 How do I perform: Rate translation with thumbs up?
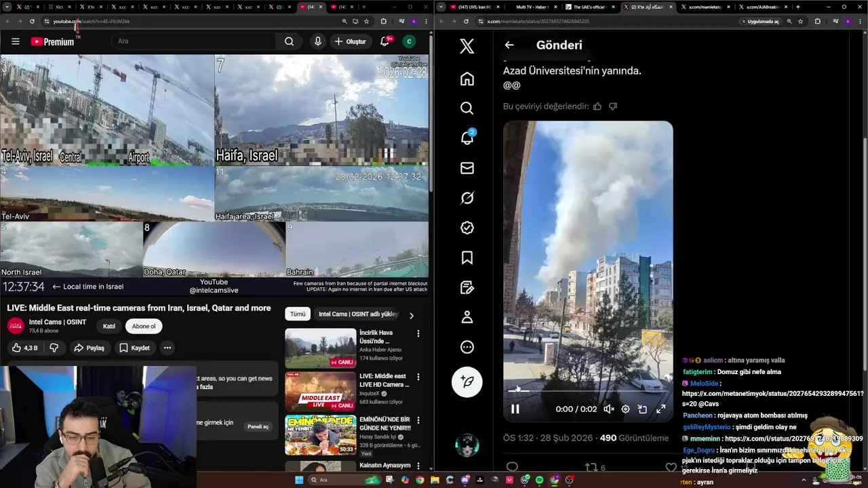(597, 106)
